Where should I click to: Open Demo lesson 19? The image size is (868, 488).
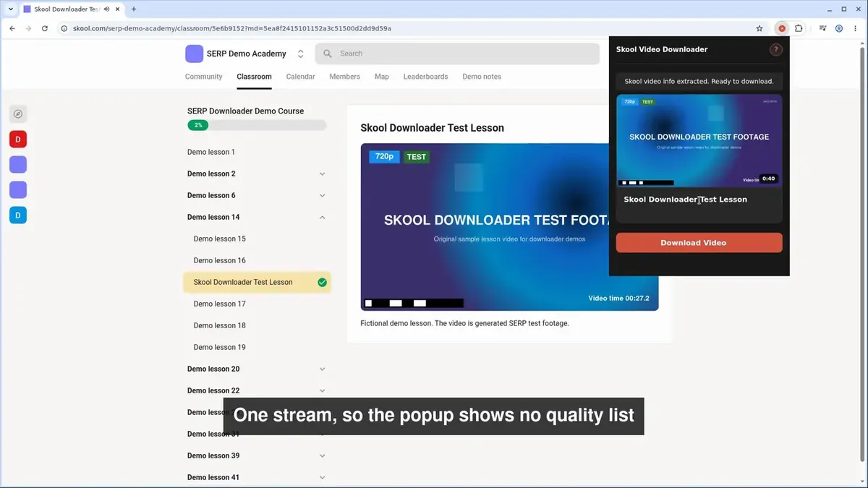pos(220,347)
